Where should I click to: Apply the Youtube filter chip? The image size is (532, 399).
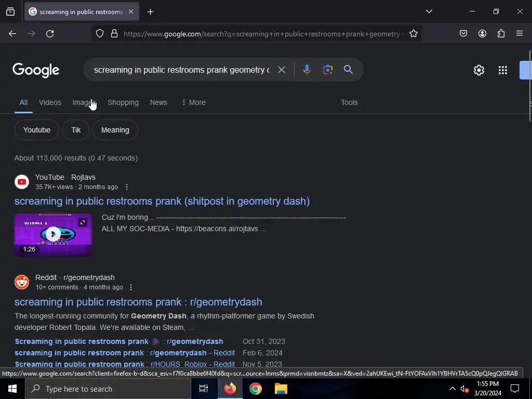click(x=37, y=130)
